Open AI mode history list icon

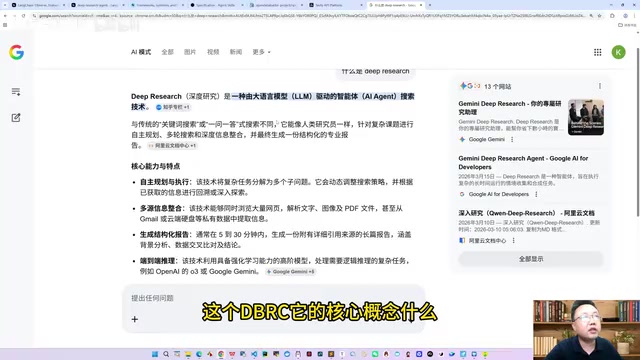point(16,92)
